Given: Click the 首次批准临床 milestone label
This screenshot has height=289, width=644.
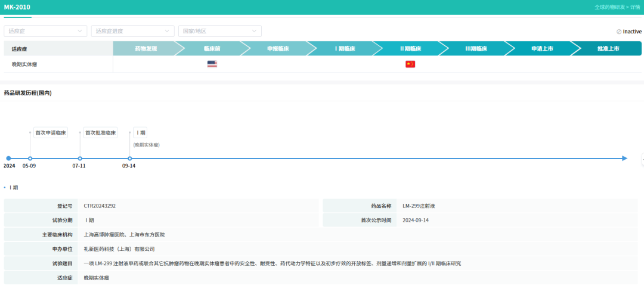Looking at the screenshot, I should (100, 133).
